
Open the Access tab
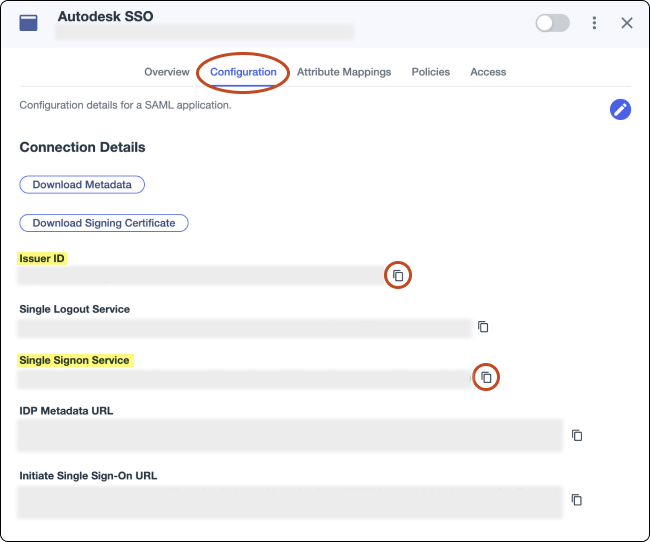click(x=488, y=72)
